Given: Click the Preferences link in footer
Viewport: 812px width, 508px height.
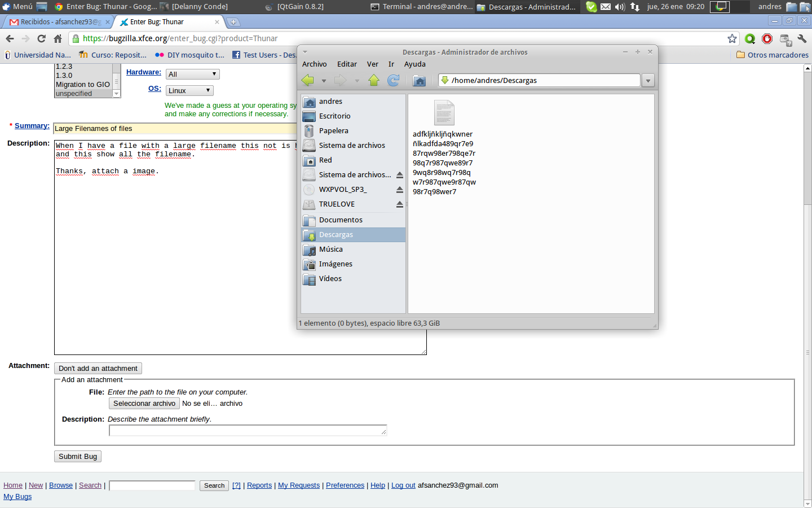Looking at the screenshot, I should 345,485.
